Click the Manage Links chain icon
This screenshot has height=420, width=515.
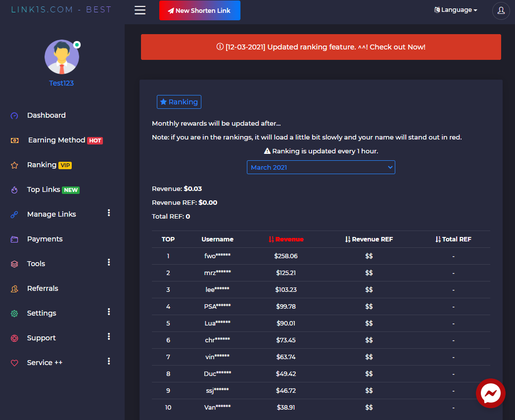(x=14, y=214)
